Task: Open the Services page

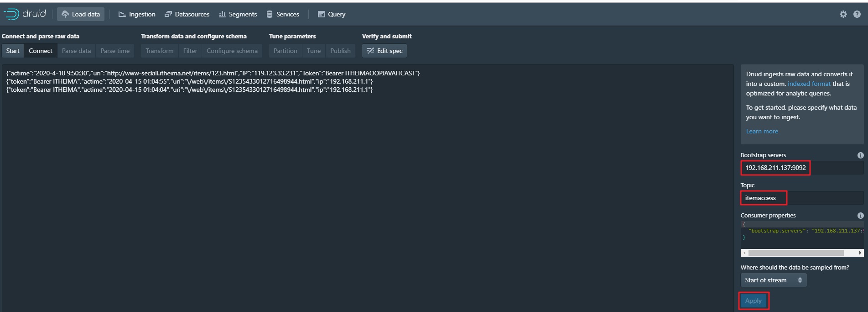Action: point(283,14)
